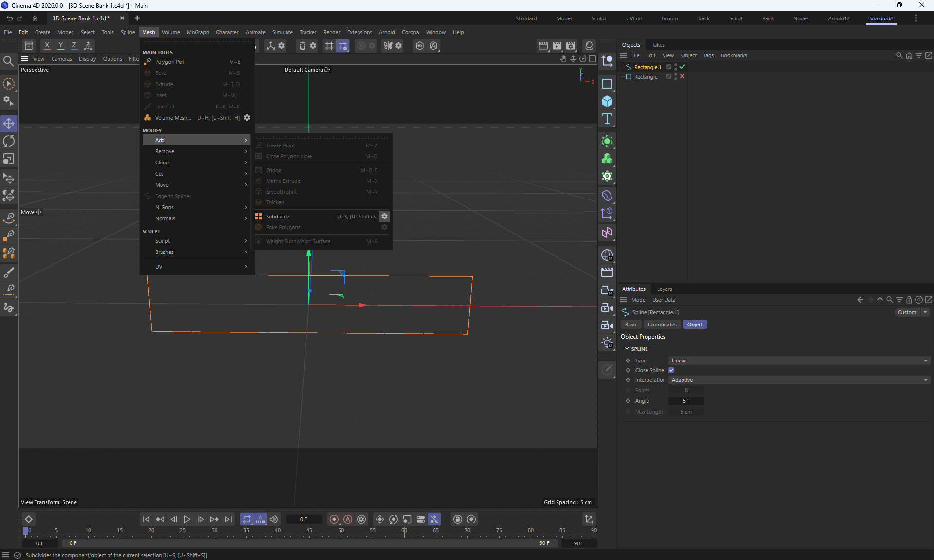Image resolution: width=934 pixels, height=560 pixels.
Task: Open the Interpolation Adaptive dropdown
Action: pos(799,380)
